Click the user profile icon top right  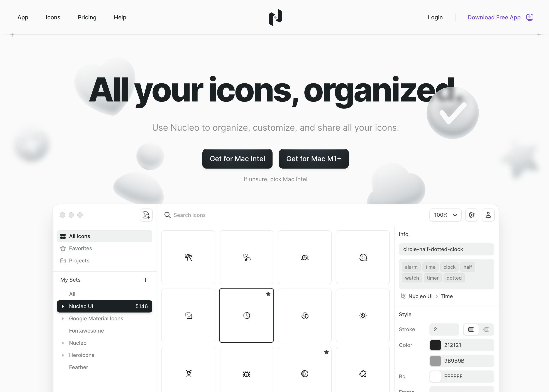(x=488, y=215)
